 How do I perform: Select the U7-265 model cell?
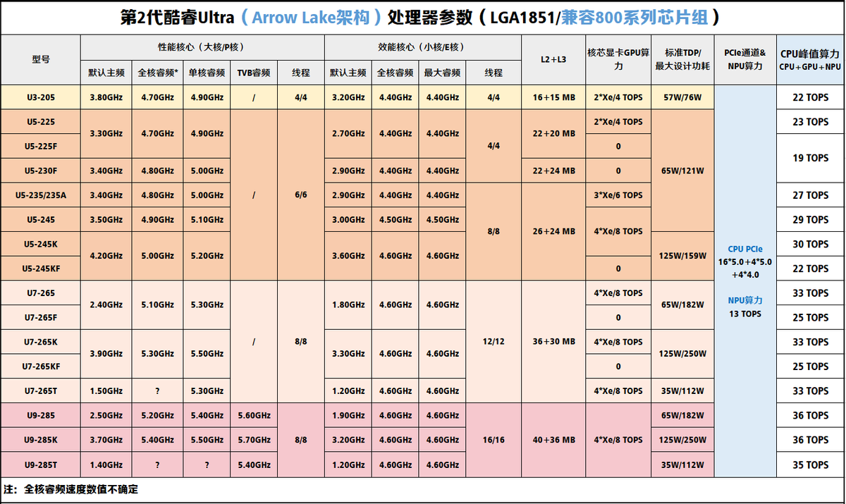click(x=41, y=293)
